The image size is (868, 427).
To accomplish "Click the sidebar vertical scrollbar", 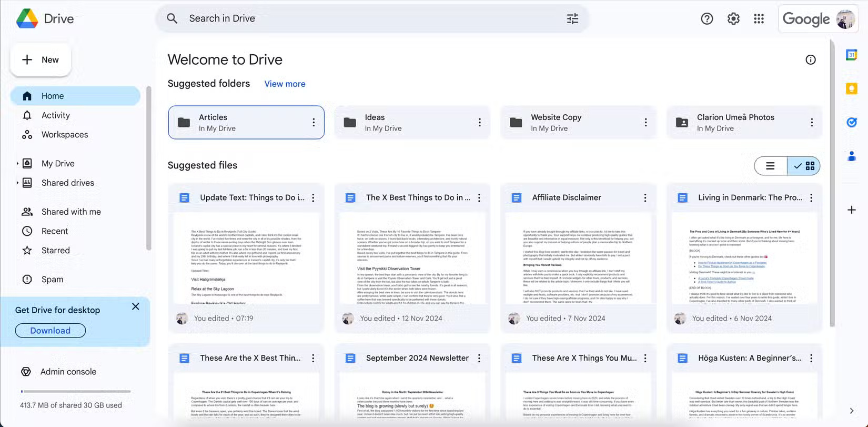I will 148,168.
